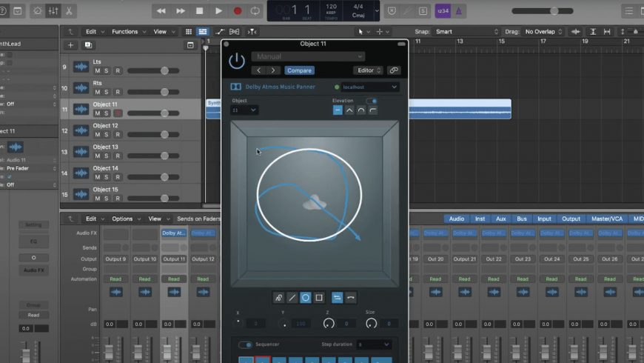
Task: Select the dome elevation mode icon
Action: pos(361,110)
